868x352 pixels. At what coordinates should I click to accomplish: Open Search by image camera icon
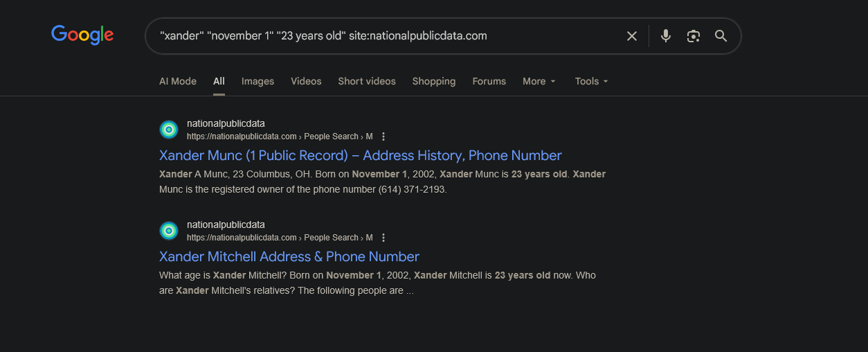click(694, 36)
